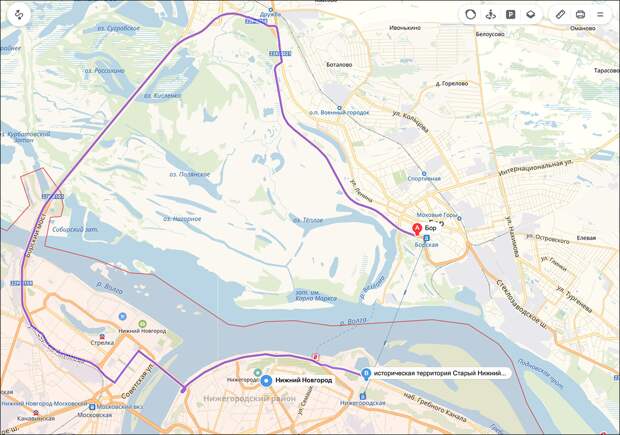620x435 pixels.
Task: Click the Борская cable car station icon
Action: click(x=426, y=238)
